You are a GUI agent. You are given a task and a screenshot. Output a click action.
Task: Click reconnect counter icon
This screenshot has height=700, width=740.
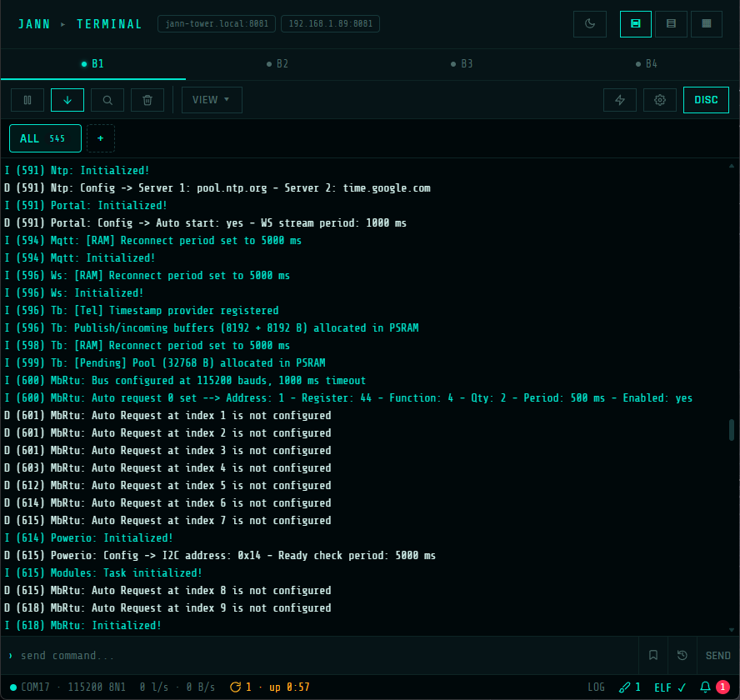235,687
